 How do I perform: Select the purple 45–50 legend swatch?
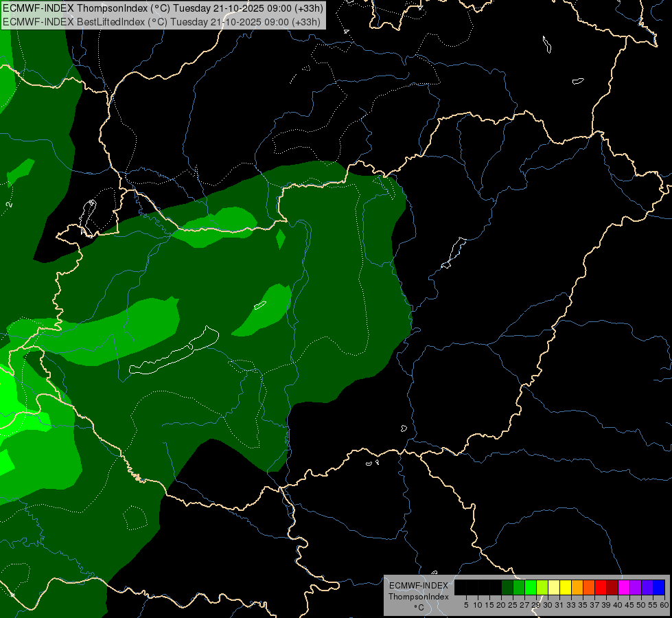636,587
